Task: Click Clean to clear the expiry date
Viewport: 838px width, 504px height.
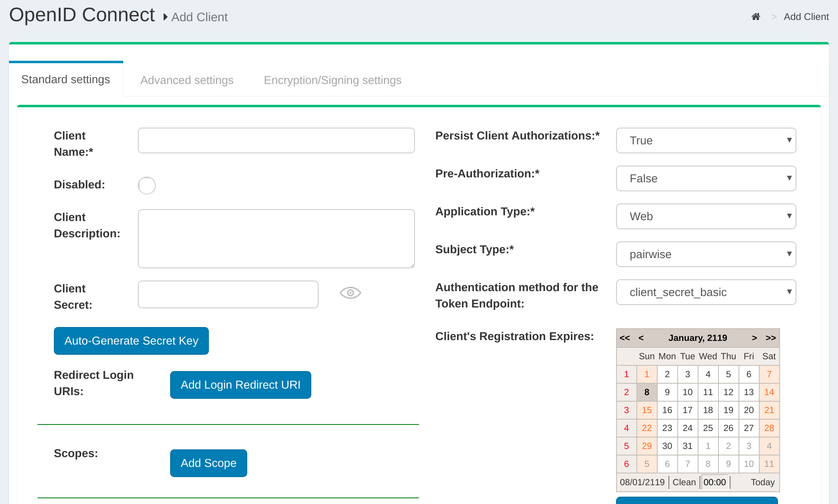Action: 684,482
